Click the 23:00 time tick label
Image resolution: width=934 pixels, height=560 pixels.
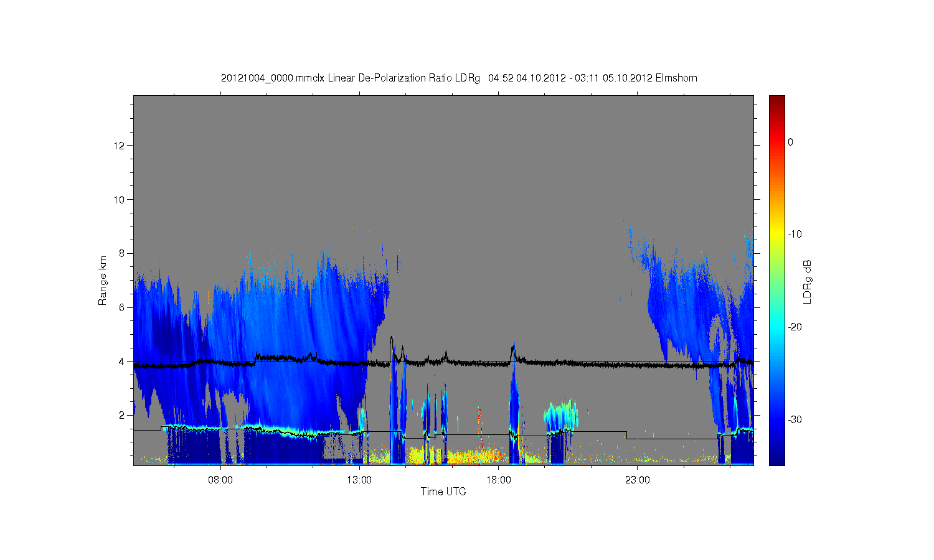637,480
